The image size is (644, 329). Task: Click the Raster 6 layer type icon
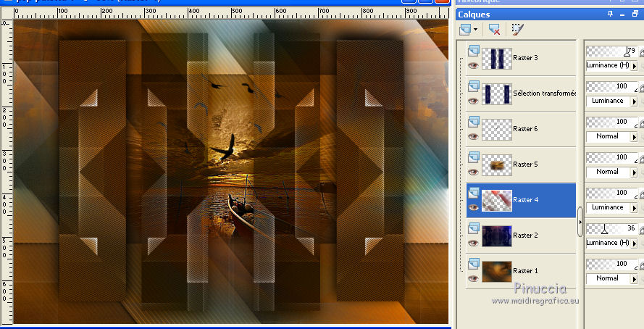[x=474, y=121]
